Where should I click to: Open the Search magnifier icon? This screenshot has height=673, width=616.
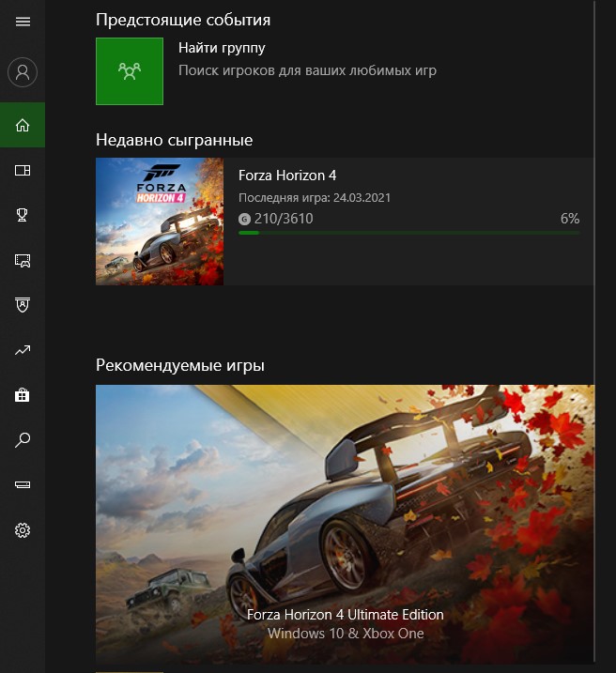(23, 440)
